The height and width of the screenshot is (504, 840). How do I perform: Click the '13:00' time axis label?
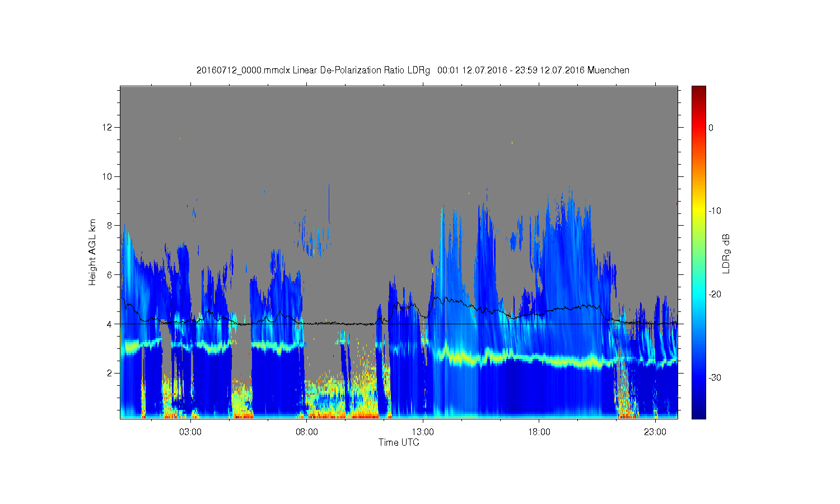point(423,432)
